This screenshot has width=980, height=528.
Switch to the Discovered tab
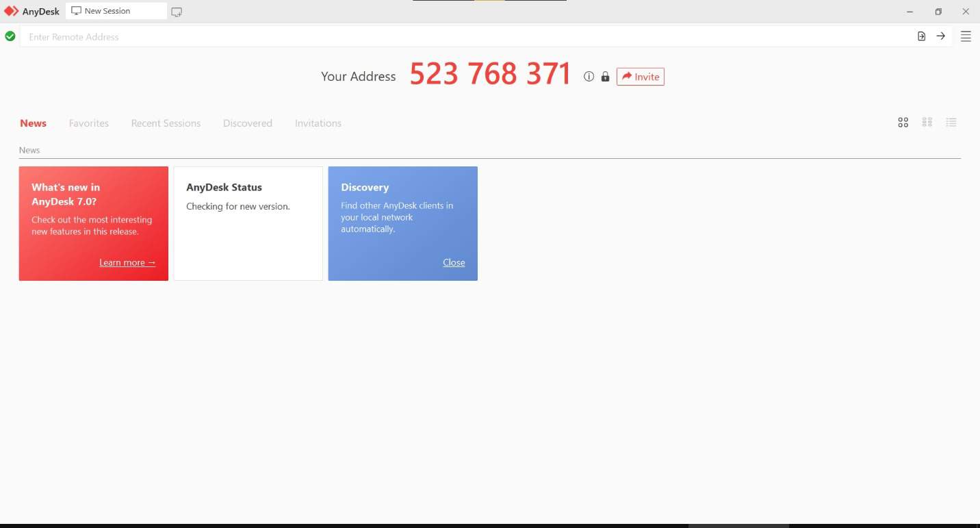pyautogui.click(x=248, y=123)
